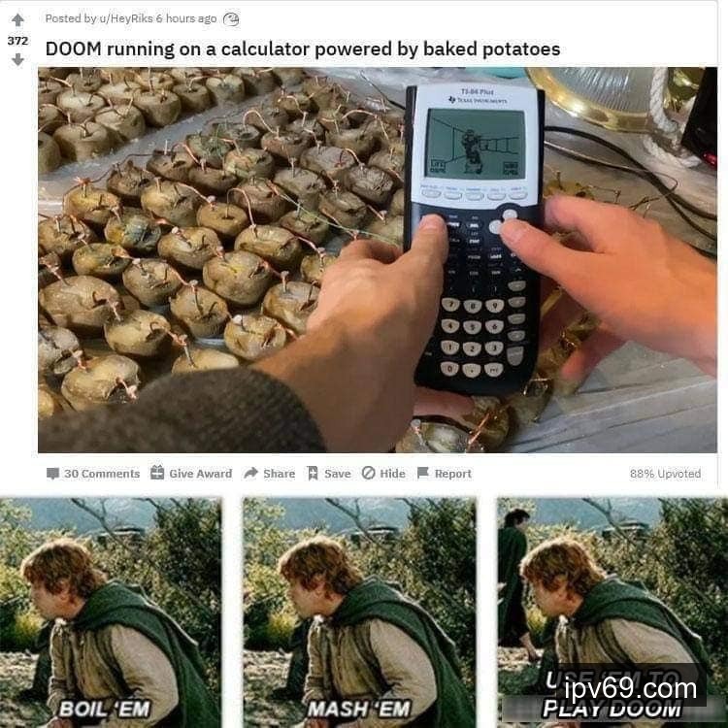Image resolution: width=728 pixels, height=728 pixels.
Task: Open the 30 Comments section
Action: pos(93,474)
